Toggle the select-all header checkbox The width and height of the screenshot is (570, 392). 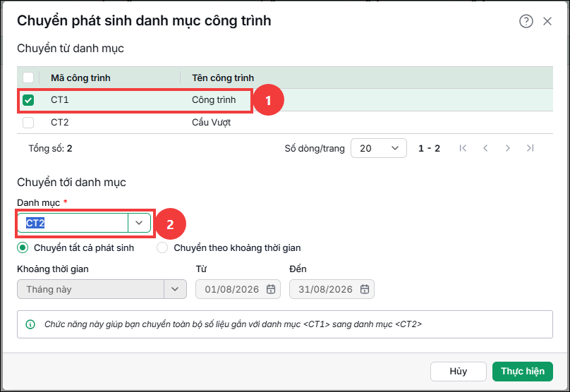click(x=28, y=78)
